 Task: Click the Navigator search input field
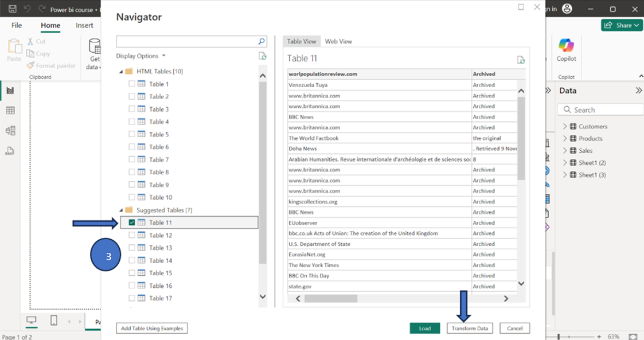[186, 41]
